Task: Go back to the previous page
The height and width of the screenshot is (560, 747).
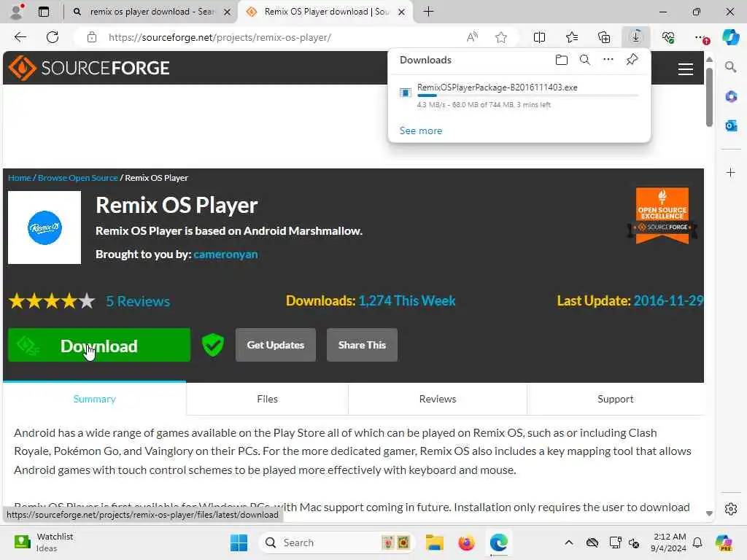Action: (20, 37)
